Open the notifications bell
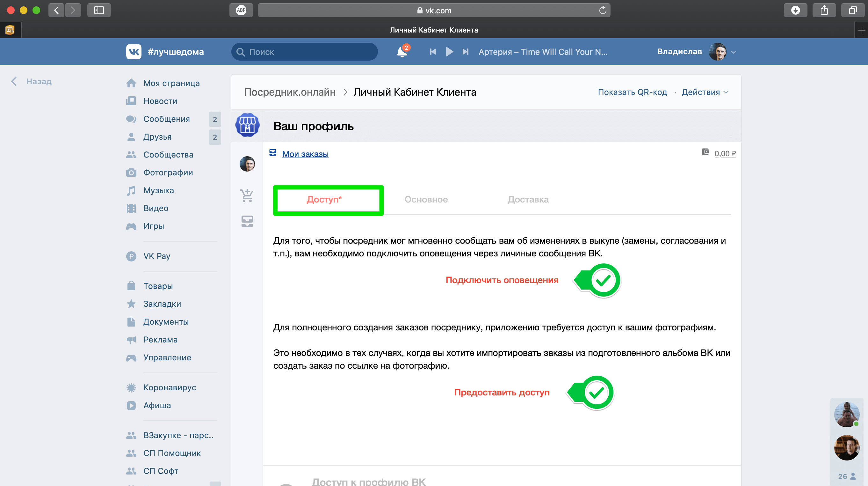Viewport: 868px width, 486px height. pos(401,52)
